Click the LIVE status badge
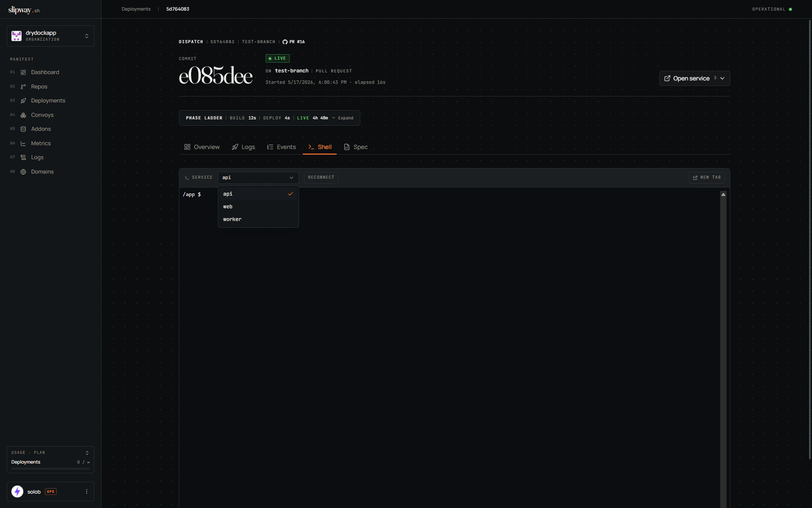The image size is (812, 508). (x=277, y=58)
